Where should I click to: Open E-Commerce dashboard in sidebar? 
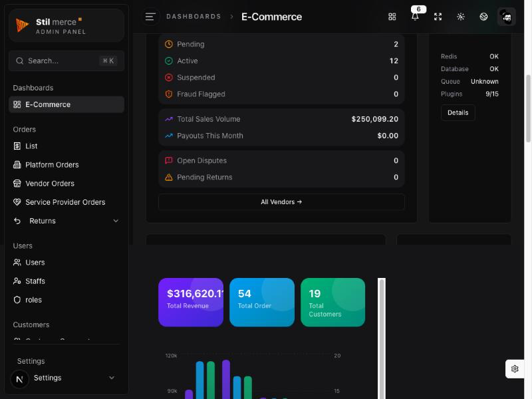[66, 104]
